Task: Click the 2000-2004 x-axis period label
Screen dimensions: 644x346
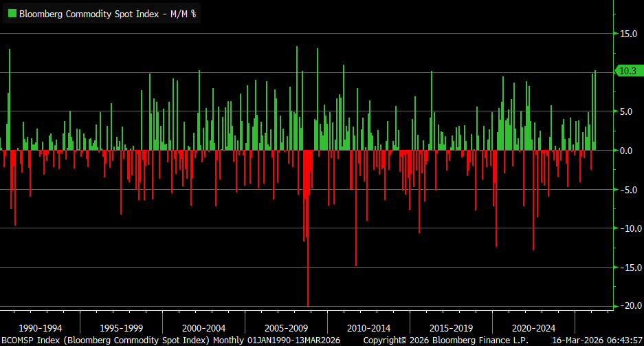Action: 204,328
